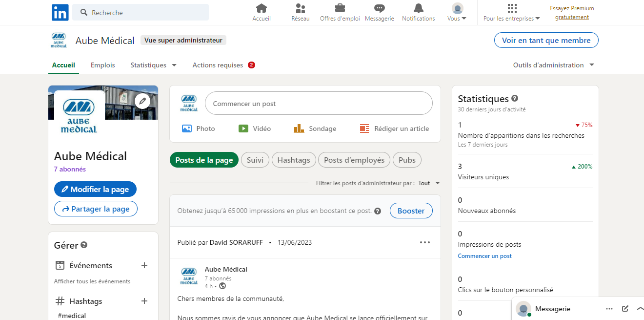Switch to the Emplois tab
Image resolution: width=644 pixels, height=320 pixels.
pos(103,65)
